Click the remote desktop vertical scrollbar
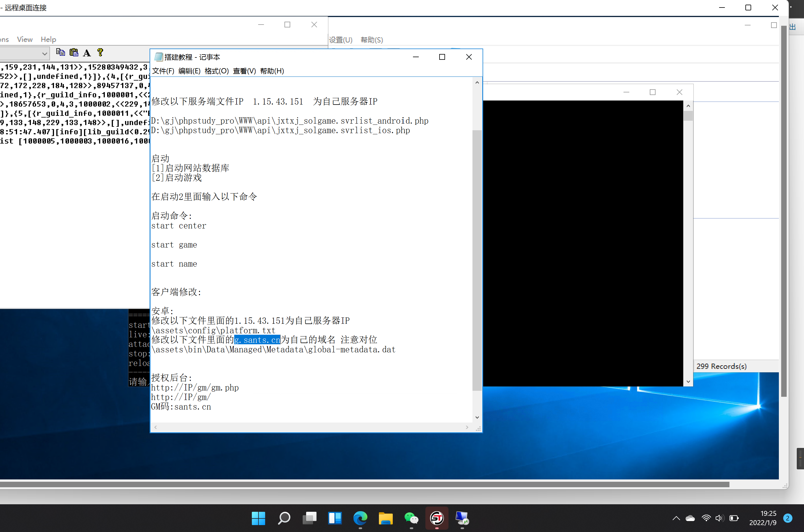Viewport: 804px width, 532px height. pos(784,211)
